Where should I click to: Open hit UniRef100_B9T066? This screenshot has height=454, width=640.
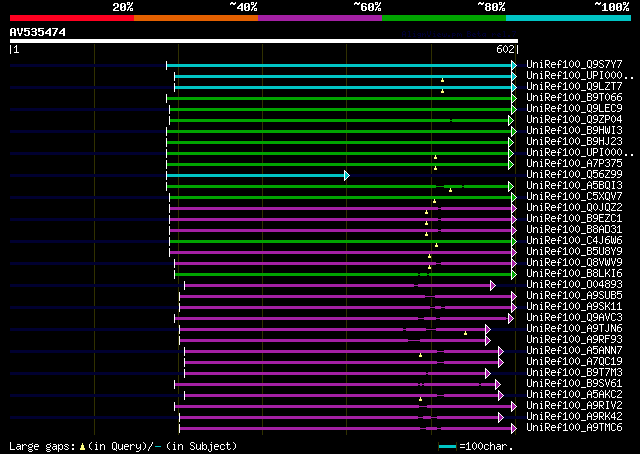[x=574, y=98]
